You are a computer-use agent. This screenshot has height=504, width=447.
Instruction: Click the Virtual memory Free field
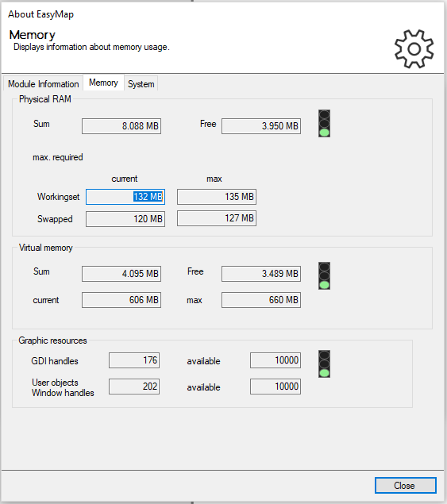(261, 274)
